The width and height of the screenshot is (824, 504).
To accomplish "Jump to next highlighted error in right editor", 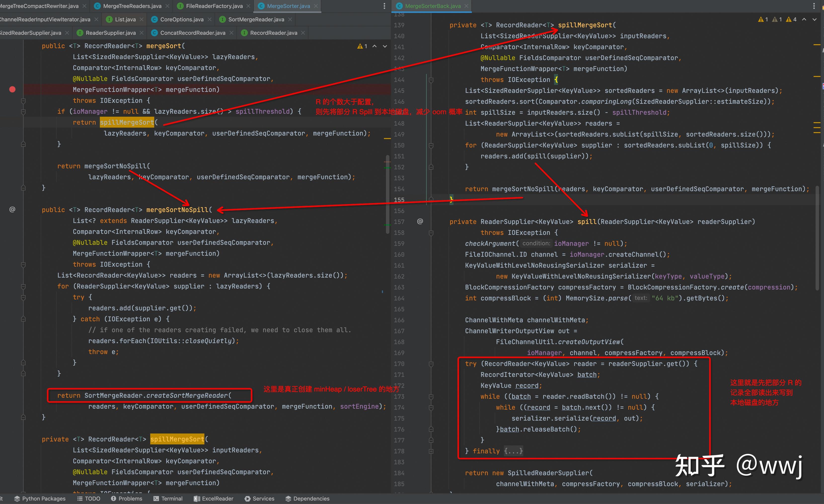I will tap(815, 19).
